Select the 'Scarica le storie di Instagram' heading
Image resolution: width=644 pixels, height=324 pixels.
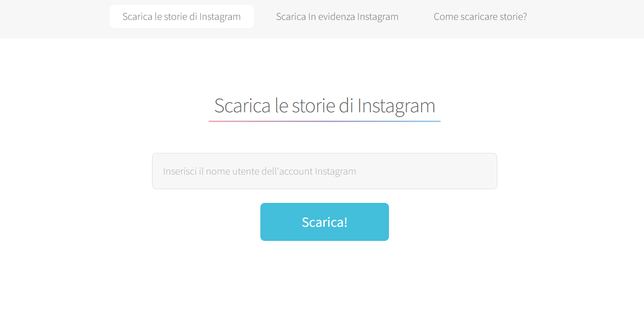pos(324,105)
